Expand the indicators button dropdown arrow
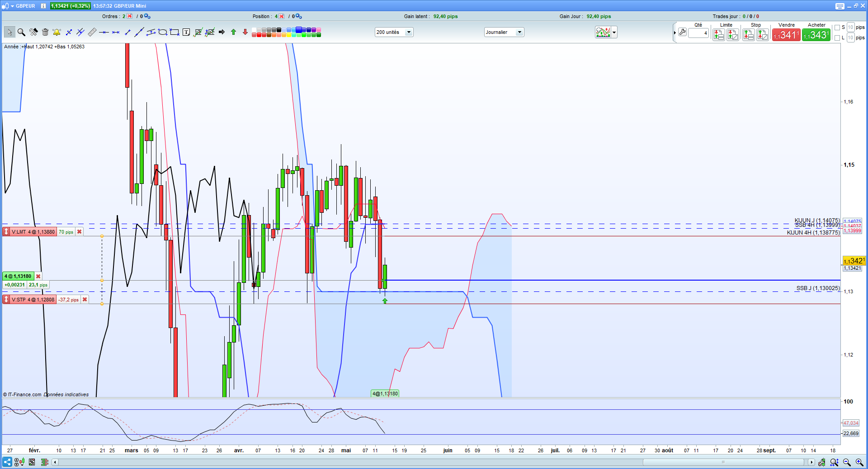868x469 pixels. [614, 32]
